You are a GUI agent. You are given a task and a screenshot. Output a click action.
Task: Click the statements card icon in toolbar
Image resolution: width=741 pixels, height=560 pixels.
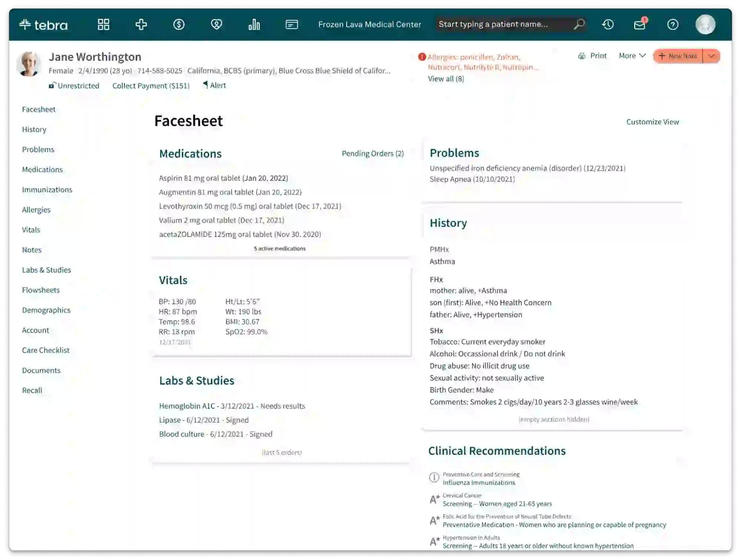click(x=292, y=24)
